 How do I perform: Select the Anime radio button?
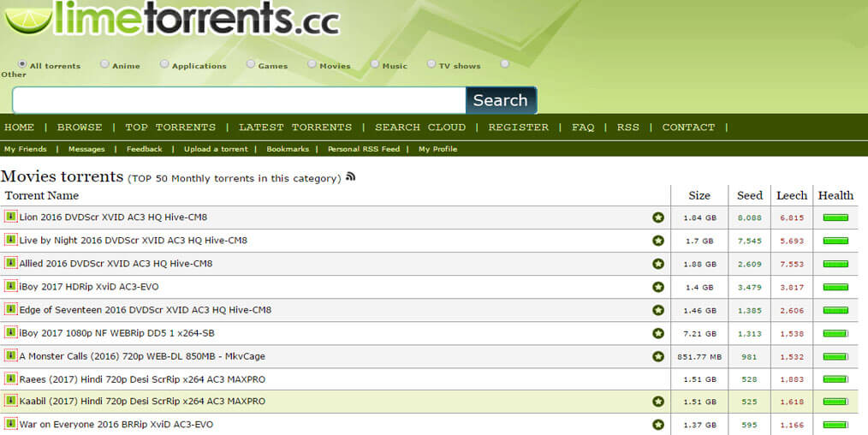(104, 64)
